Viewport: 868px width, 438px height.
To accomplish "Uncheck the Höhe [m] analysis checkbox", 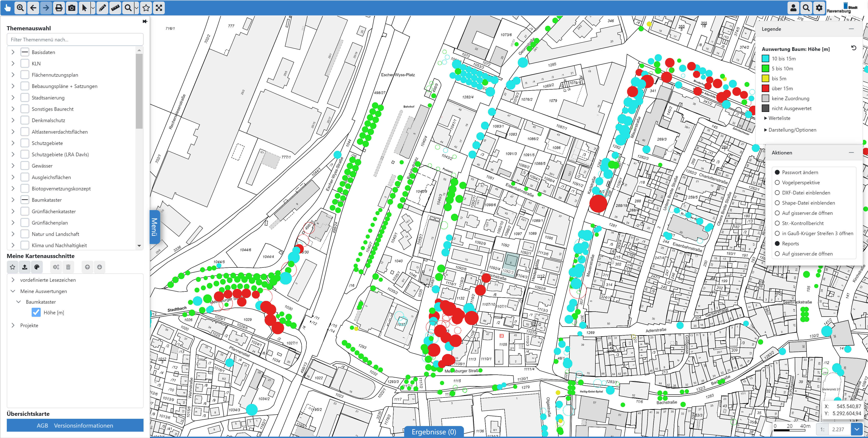I will pyautogui.click(x=36, y=313).
